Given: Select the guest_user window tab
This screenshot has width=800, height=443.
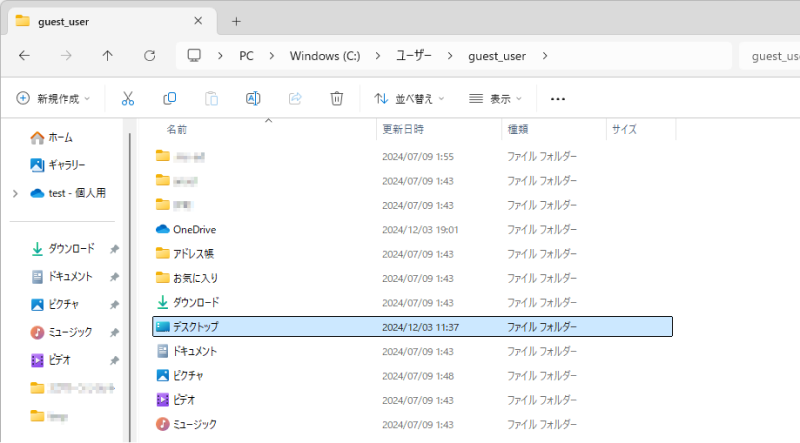Looking at the screenshot, I should point(112,21).
